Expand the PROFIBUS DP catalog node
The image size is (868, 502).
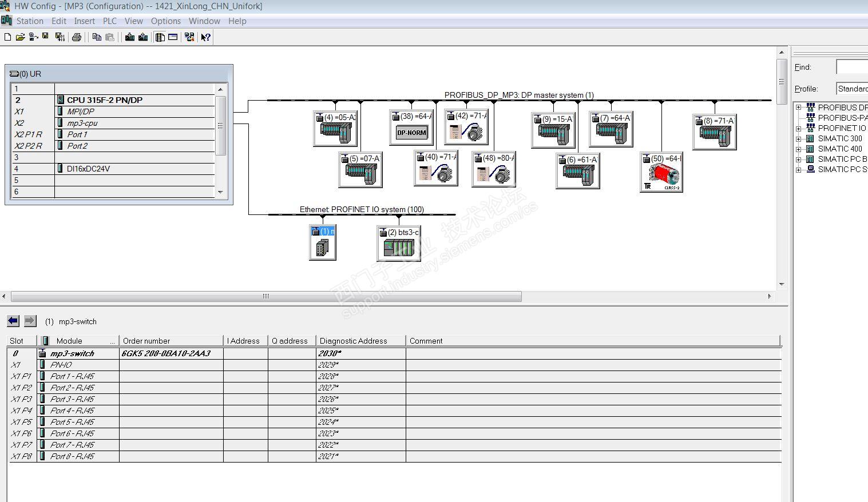(x=799, y=107)
